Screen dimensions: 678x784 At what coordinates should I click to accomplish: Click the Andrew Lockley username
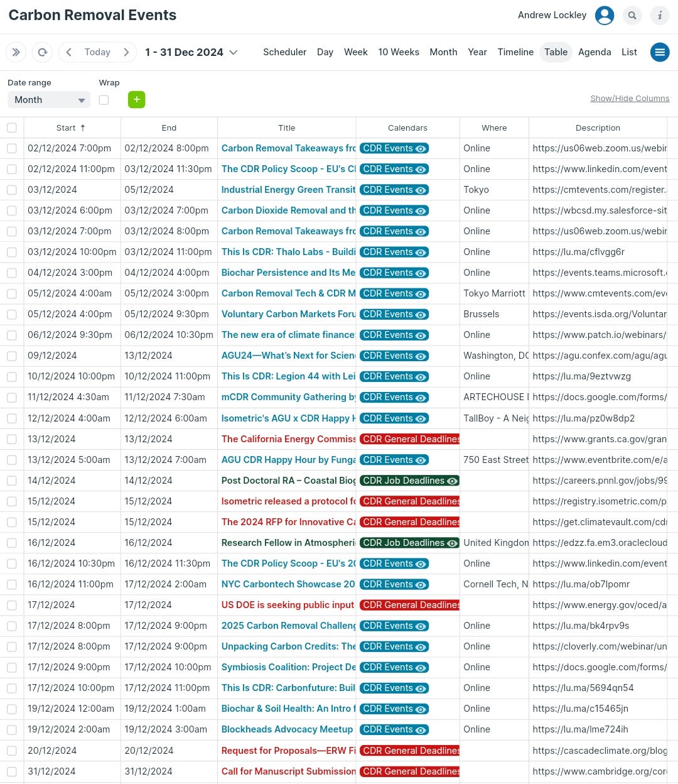coord(552,15)
